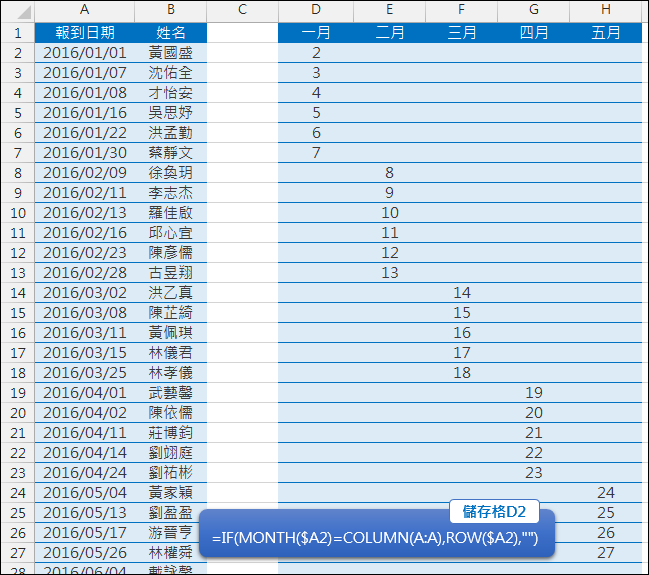This screenshot has height=575, width=649.
Task: Click the 二月 header cell
Action: (x=389, y=33)
